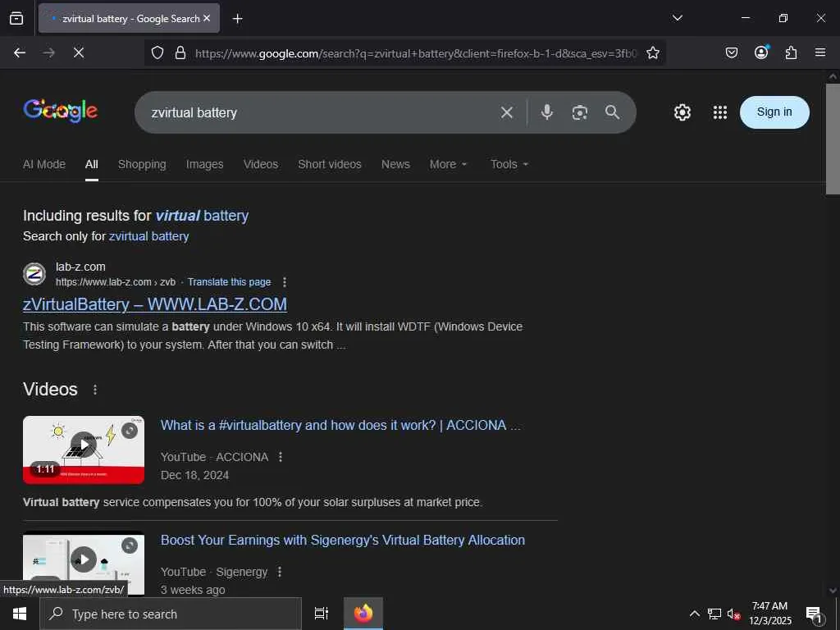Open volume tray icon
The height and width of the screenshot is (630, 840).
(733, 614)
